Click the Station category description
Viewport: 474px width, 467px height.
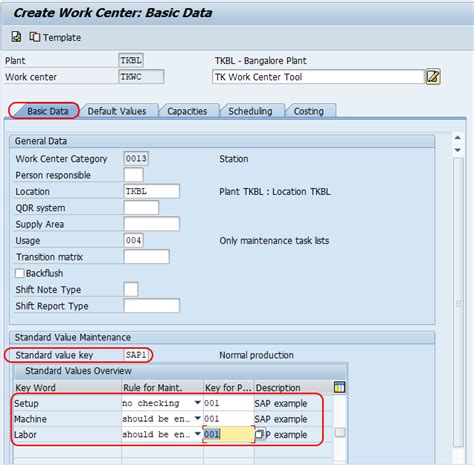click(x=234, y=159)
